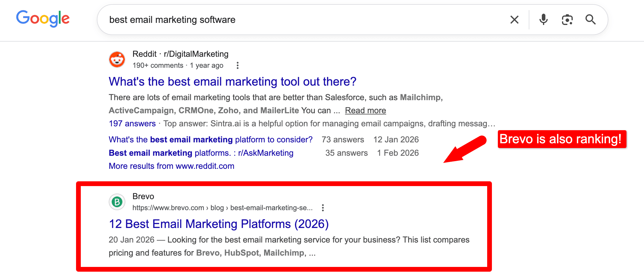Image resolution: width=644 pixels, height=280 pixels.
Task: Open more options for Brevo result
Action: coord(323,208)
